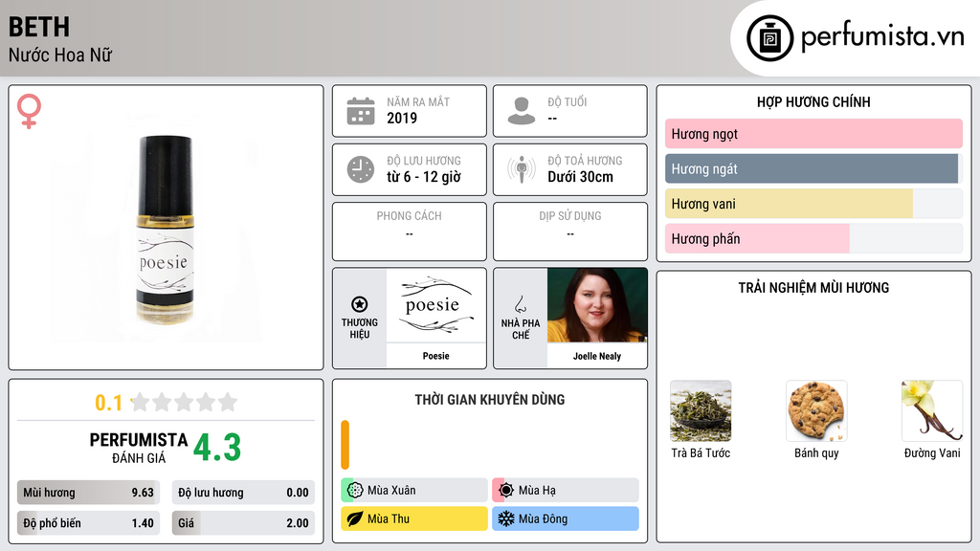Click the pink female gender symbol
The image size is (980, 551).
tap(29, 111)
